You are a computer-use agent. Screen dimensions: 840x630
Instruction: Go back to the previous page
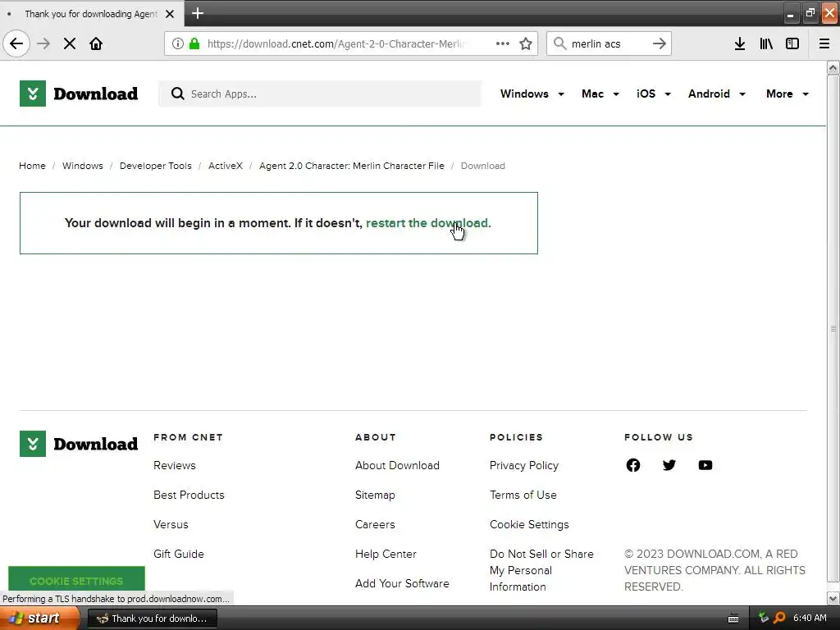16,43
